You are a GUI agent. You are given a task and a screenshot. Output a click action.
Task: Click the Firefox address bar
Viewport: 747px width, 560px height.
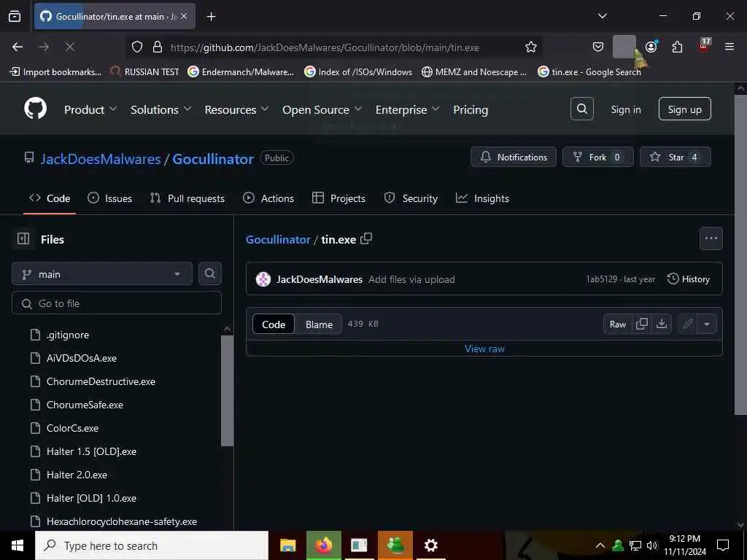pos(333,47)
